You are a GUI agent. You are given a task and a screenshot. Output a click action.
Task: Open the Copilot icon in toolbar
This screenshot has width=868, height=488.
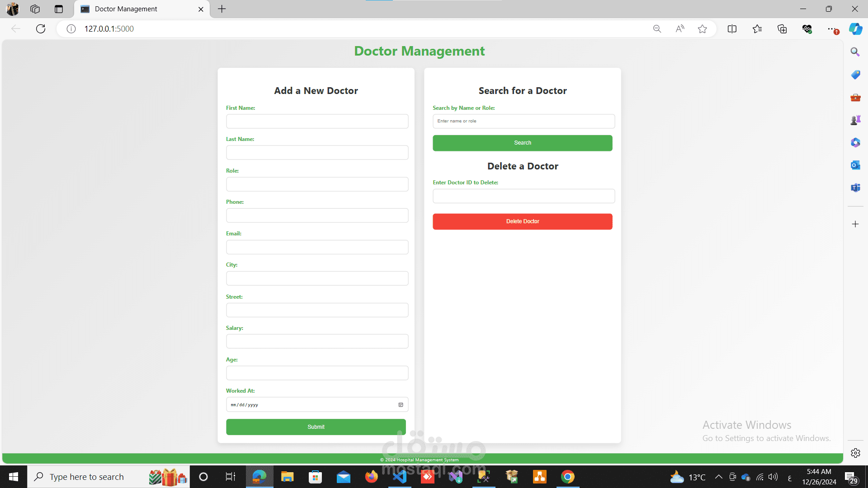pyautogui.click(x=855, y=29)
